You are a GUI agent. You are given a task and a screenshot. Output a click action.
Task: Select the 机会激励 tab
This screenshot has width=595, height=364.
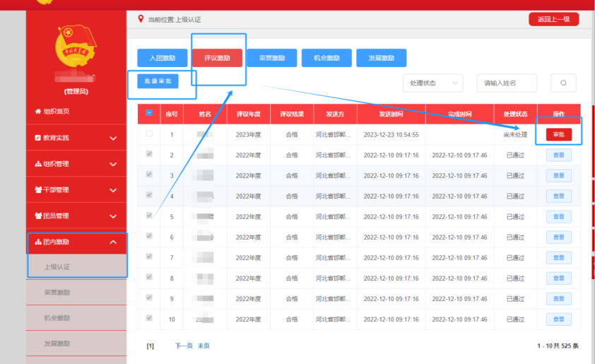326,58
